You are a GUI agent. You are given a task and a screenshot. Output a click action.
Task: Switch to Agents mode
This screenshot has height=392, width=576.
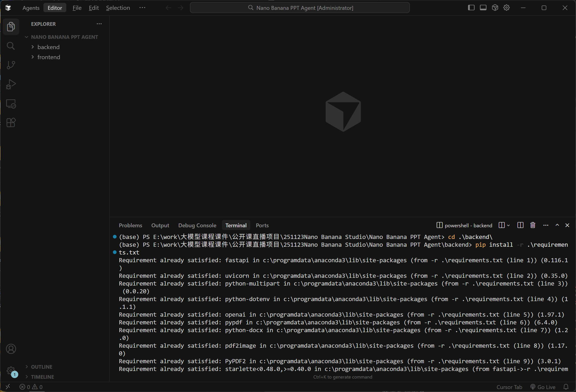click(31, 8)
